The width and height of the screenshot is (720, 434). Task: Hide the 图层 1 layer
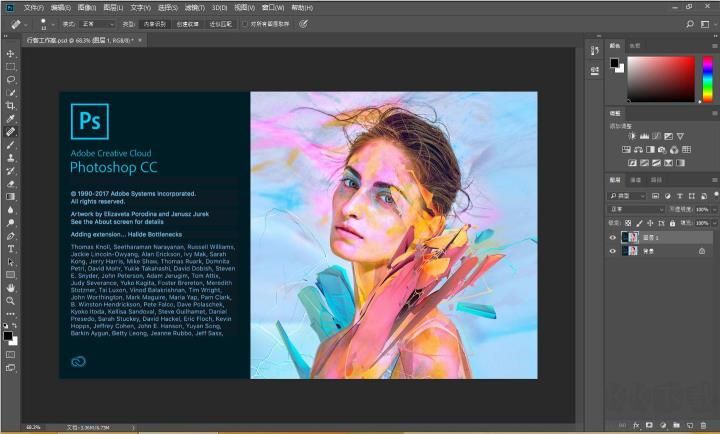613,237
